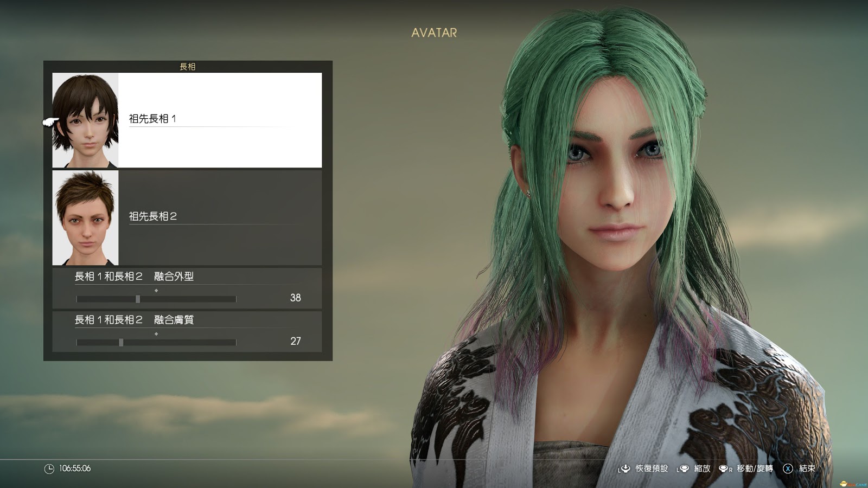Adjust the 融合外型 shape blend slider

coord(156,299)
